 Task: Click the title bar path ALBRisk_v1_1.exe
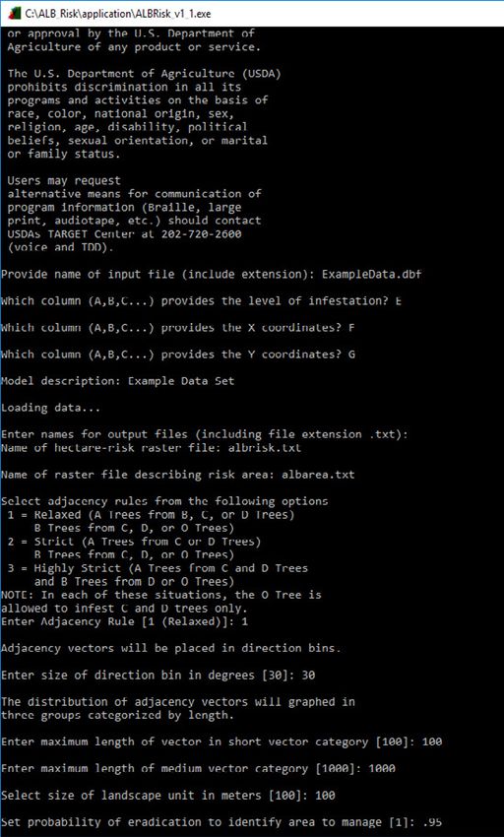(x=118, y=14)
